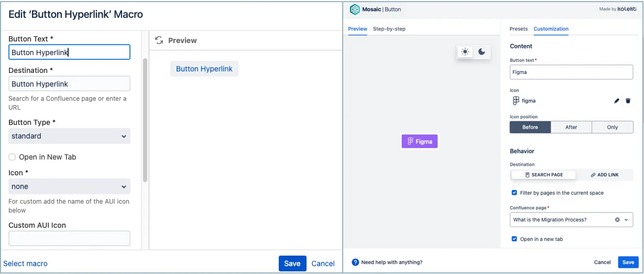Click Save in the Mosaic dialog
The width and height of the screenshot is (644, 274).
click(628, 262)
